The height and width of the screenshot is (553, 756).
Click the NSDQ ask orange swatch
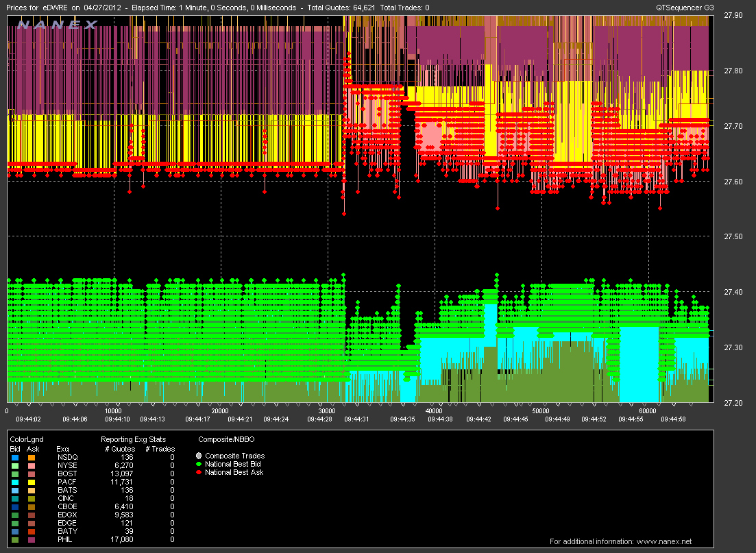(31, 457)
